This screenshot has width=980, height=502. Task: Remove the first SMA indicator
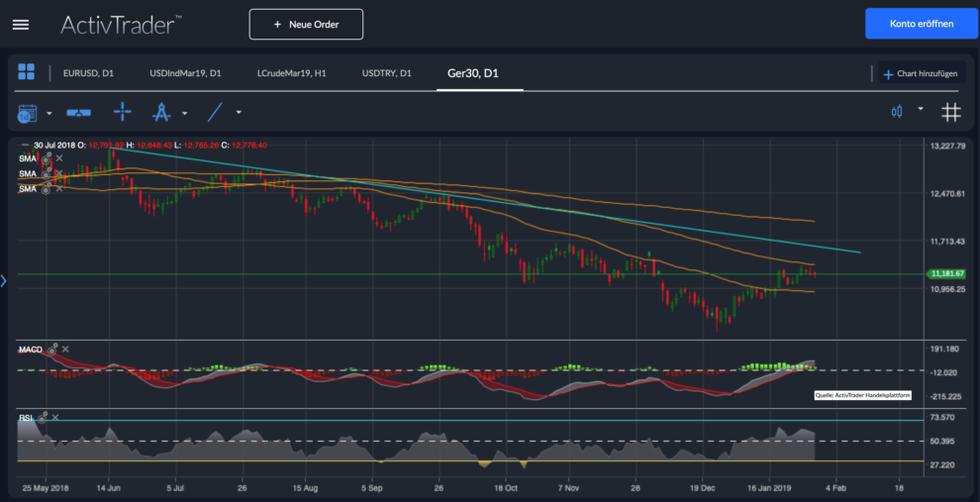click(59, 158)
